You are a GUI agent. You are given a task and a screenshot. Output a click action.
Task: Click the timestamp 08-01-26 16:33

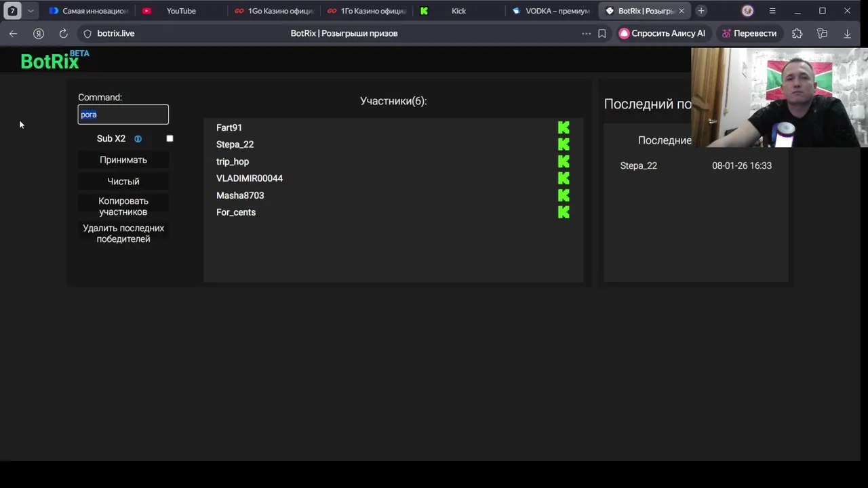tap(742, 165)
